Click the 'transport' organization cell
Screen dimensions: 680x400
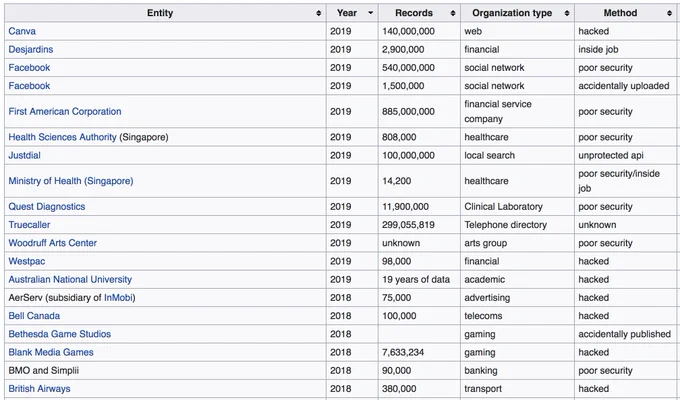pos(517,389)
